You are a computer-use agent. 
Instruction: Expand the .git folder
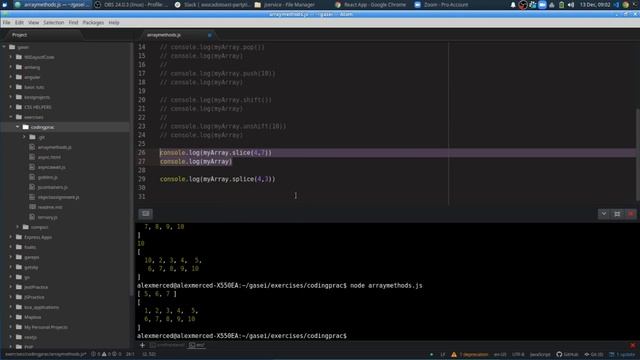tap(24, 137)
